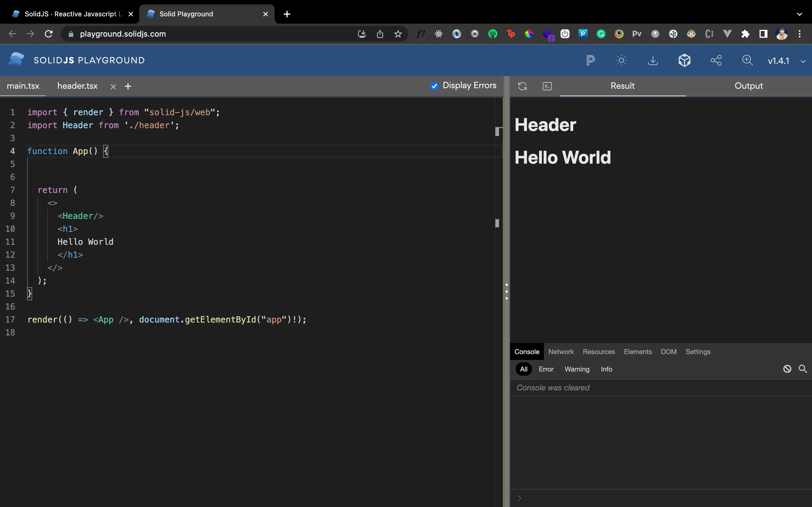The width and height of the screenshot is (812, 507).
Task: Bookmark the page via the star icon
Action: click(398, 34)
